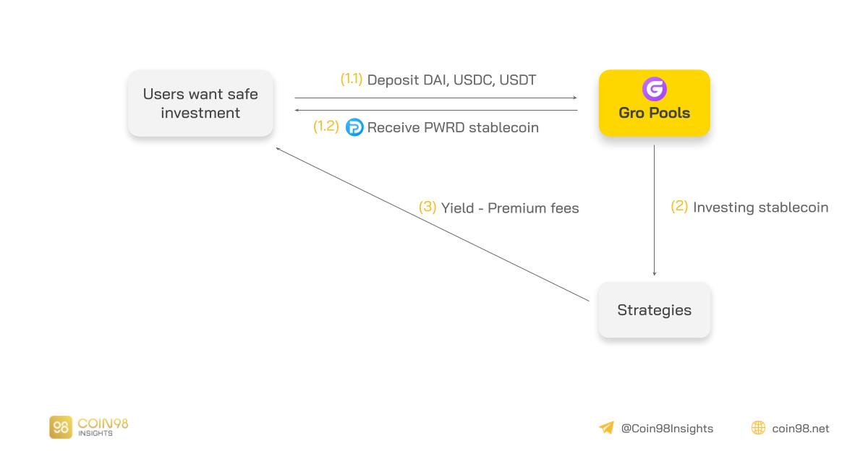Click the "Gro Pools" label text
868x454 pixels.
coord(654,113)
